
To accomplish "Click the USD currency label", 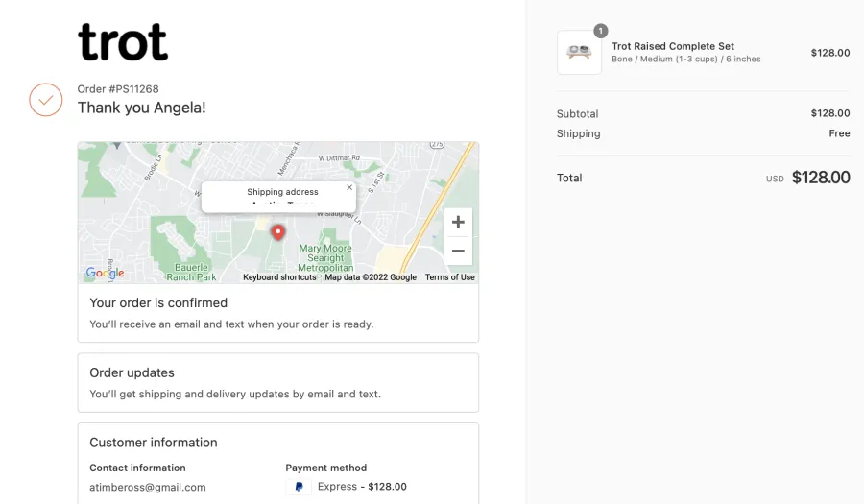I will pyautogui.click(x=775, y=179).
